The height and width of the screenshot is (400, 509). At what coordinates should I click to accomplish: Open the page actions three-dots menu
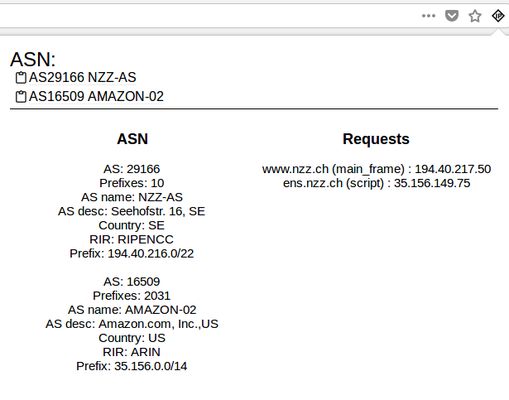428,16
